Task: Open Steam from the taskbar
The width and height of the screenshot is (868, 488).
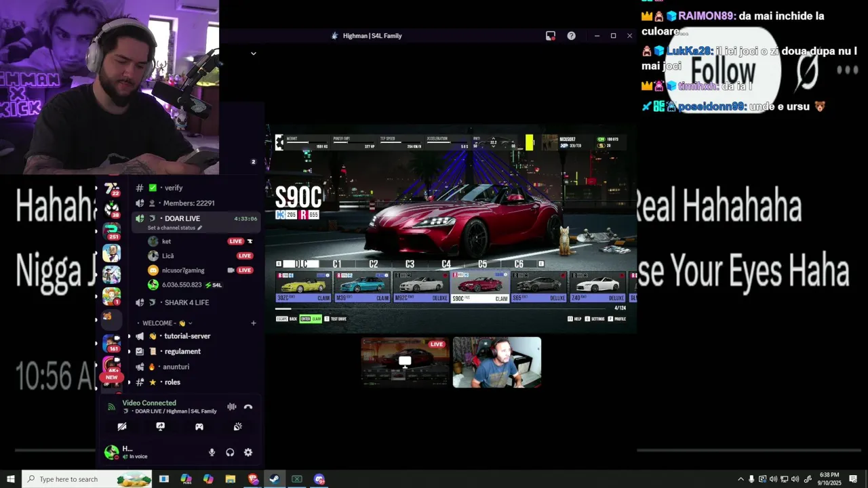Action: pyautogui.click(x=275, y=479)
